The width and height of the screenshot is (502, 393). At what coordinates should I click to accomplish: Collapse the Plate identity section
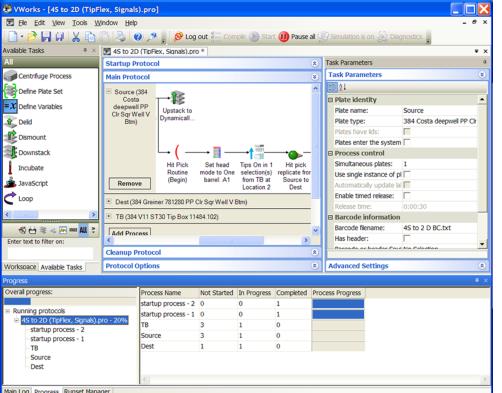click(330, 100)
